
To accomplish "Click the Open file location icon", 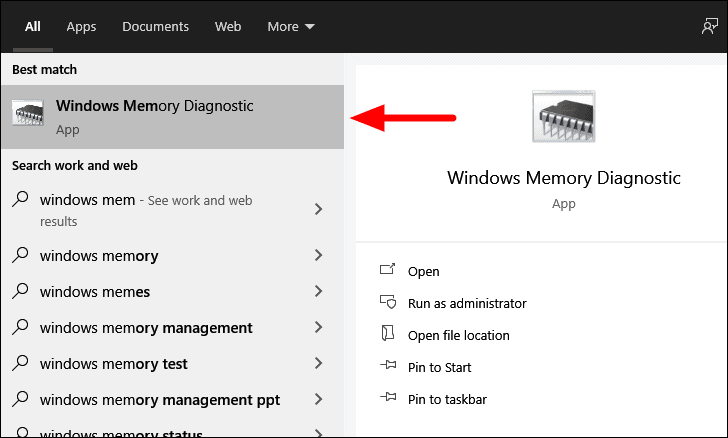I will (387, 333).
